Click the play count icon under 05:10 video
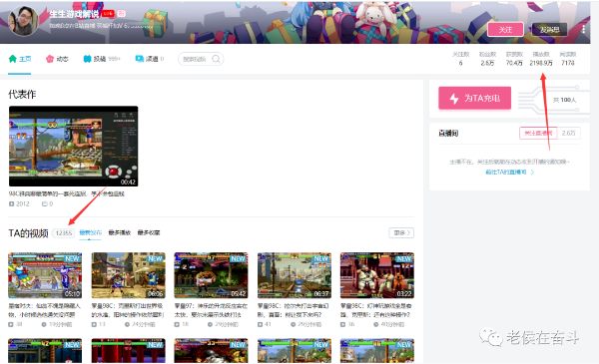Viewport: 599px width, 364px height. pyautogui.click(x=11, y=324)
